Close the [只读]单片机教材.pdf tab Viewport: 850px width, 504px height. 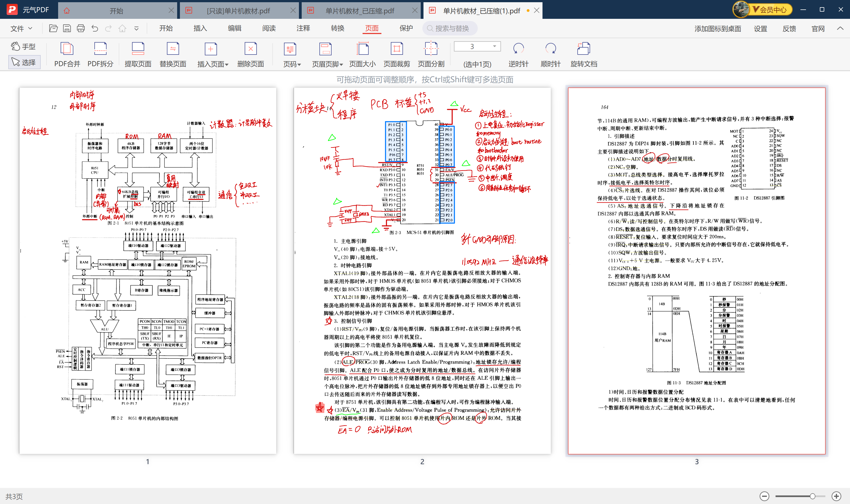coord(293,11)
